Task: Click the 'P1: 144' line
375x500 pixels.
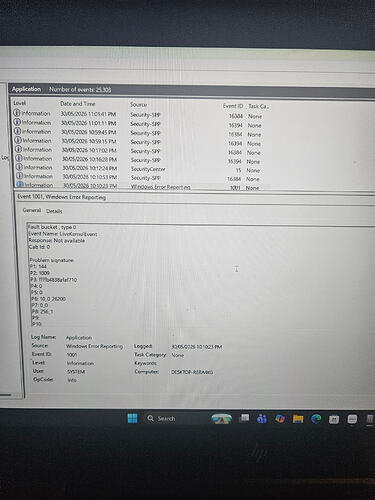Action: pos(38,266)
